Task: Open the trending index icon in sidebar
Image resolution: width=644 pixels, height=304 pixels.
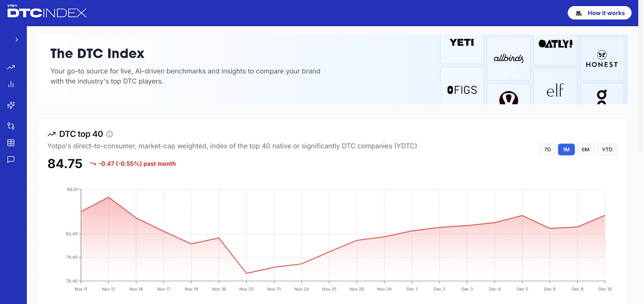Action: click(x=11, y=67)
